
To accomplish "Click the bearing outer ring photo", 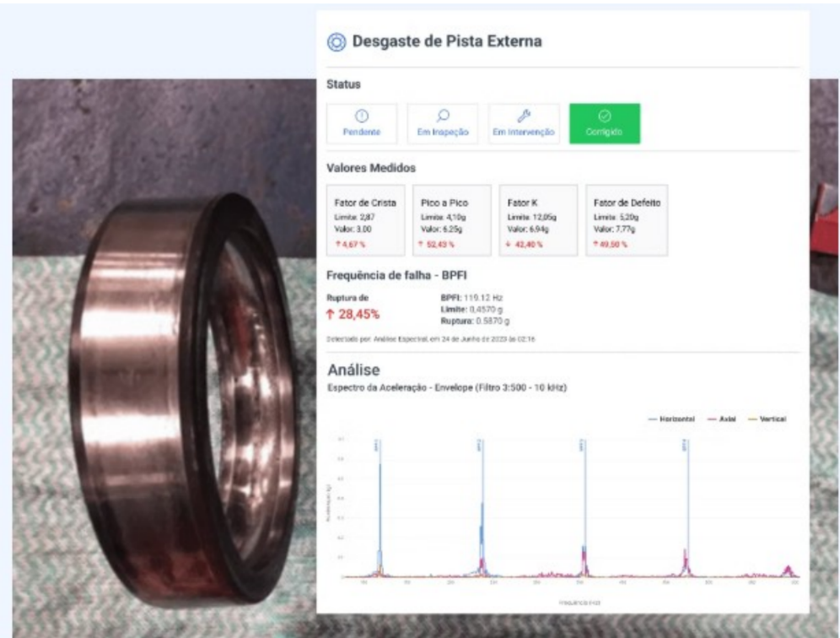I will coord(182,402).
